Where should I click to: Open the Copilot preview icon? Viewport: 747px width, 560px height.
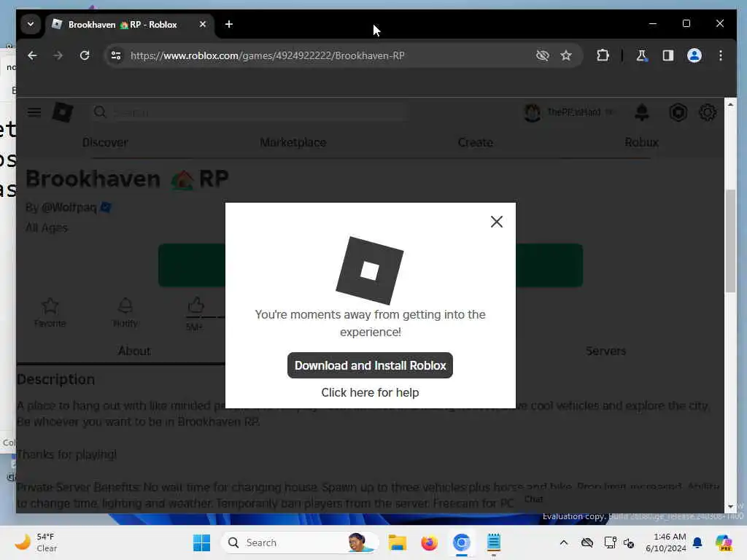[x=724, y=542]
